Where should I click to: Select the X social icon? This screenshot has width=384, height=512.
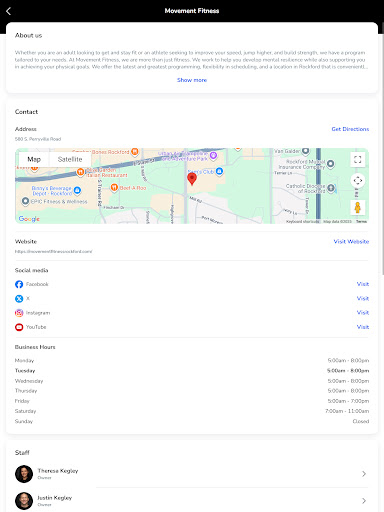19,298
